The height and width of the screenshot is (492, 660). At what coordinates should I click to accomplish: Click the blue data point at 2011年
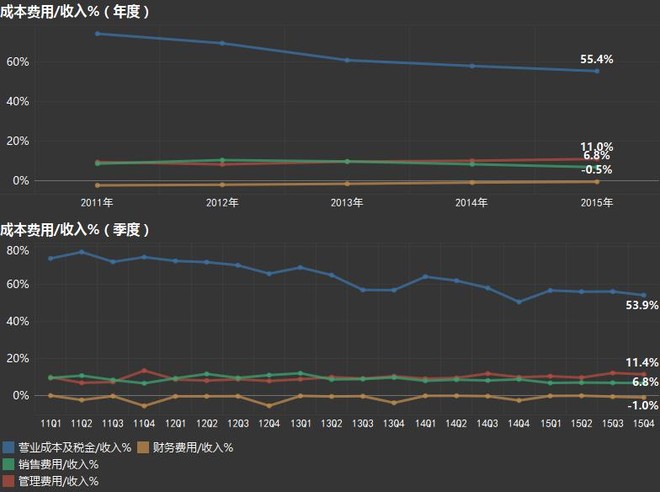(98, 34)
